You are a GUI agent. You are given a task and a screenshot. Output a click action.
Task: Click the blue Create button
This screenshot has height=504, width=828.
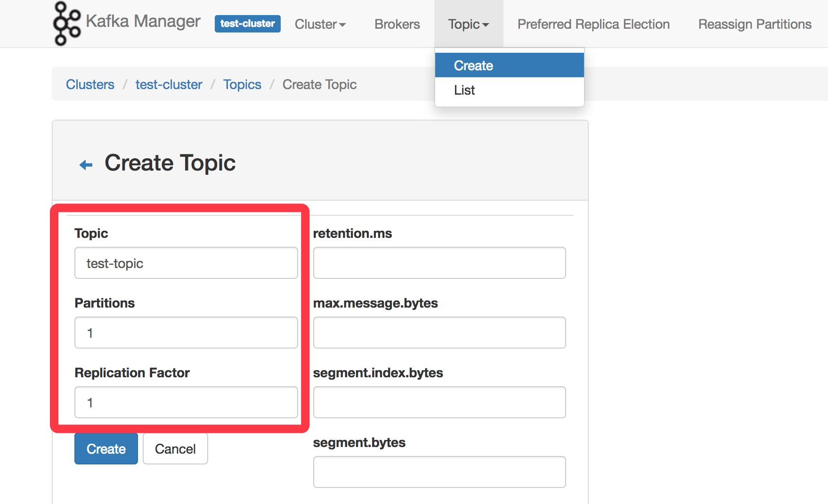pos(106,448)
